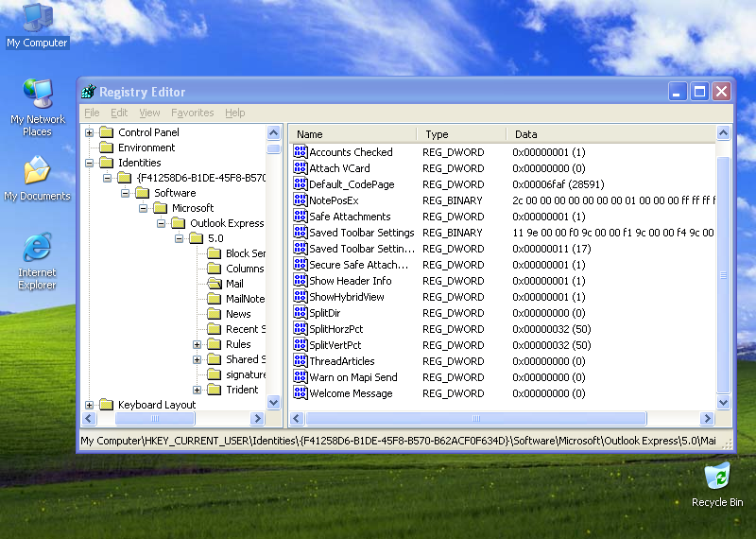Select the Welcome Message value icon

click(300, 393)
